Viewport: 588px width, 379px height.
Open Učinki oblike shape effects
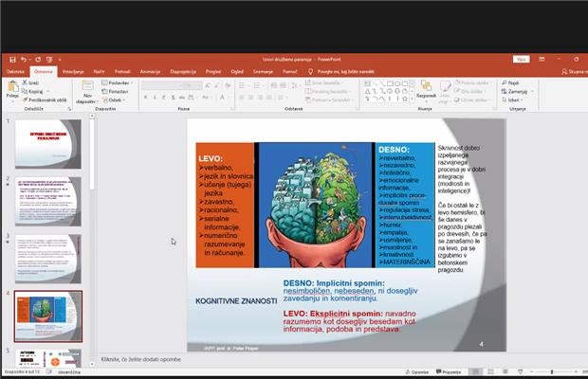[472, 100]
